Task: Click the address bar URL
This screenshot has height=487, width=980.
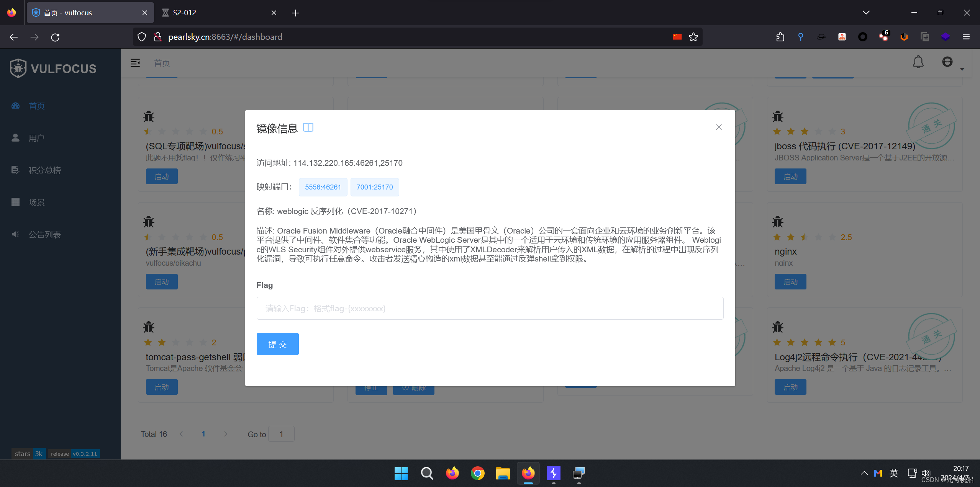Action: click(x=225, y=37)
